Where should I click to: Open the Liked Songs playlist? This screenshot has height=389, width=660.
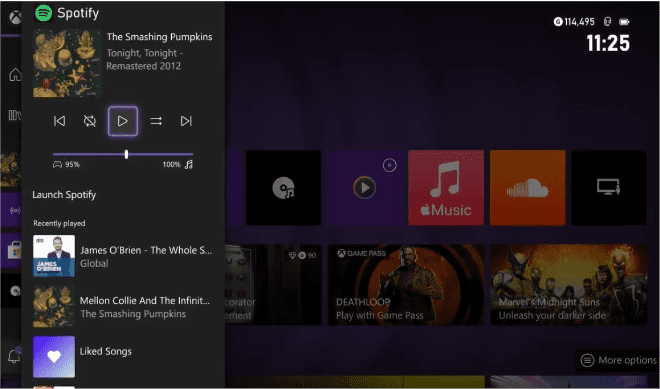click(123, 357)
